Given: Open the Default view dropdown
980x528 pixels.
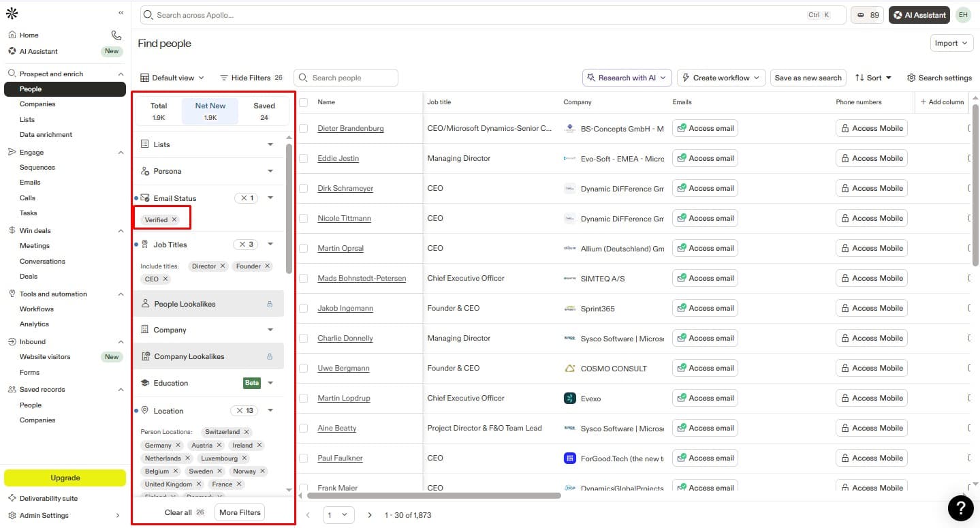Looking at the screenshot, I should (174, 78).
